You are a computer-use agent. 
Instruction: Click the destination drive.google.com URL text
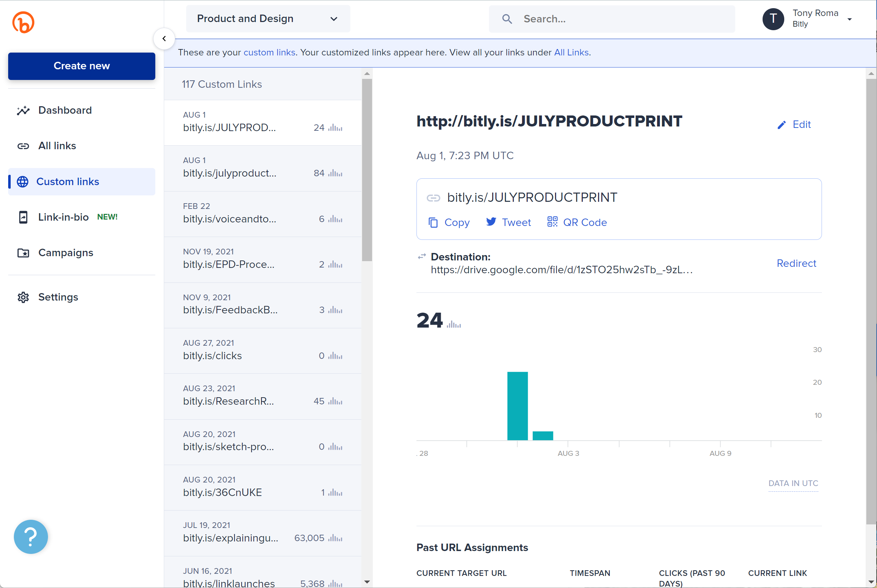[561, 270]
